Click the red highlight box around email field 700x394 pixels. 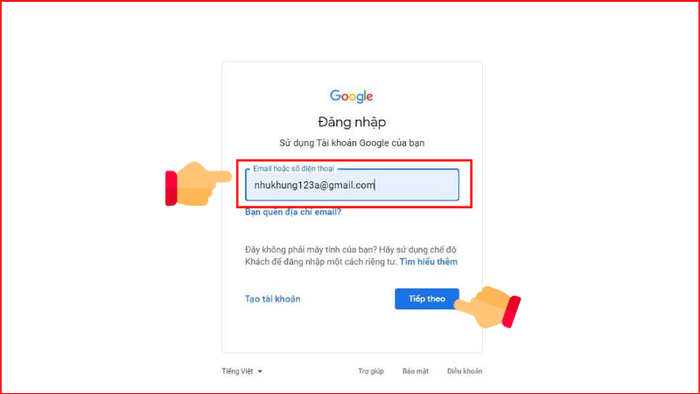point(354,183)
